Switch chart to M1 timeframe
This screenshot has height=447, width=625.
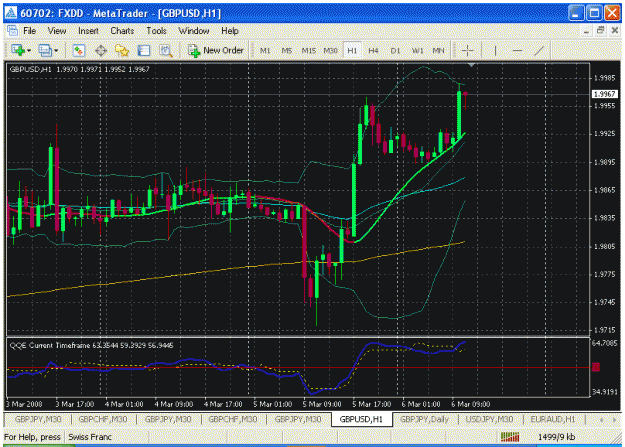(x=265, y=51)
